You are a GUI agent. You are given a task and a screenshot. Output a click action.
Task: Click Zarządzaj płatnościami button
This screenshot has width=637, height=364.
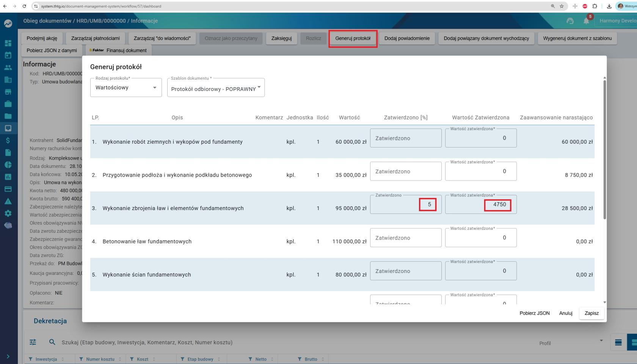[96, 38]
